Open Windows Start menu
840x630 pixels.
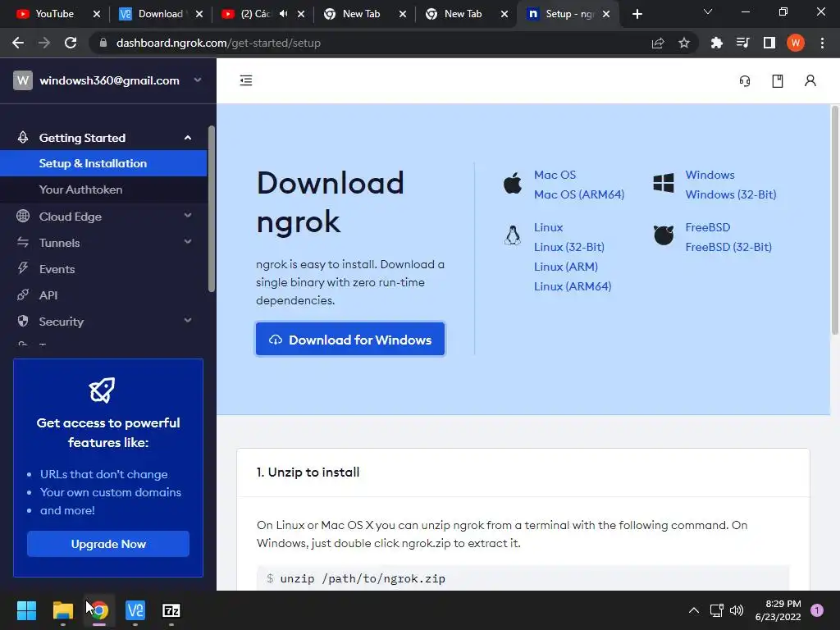click(x=26, y=610)
